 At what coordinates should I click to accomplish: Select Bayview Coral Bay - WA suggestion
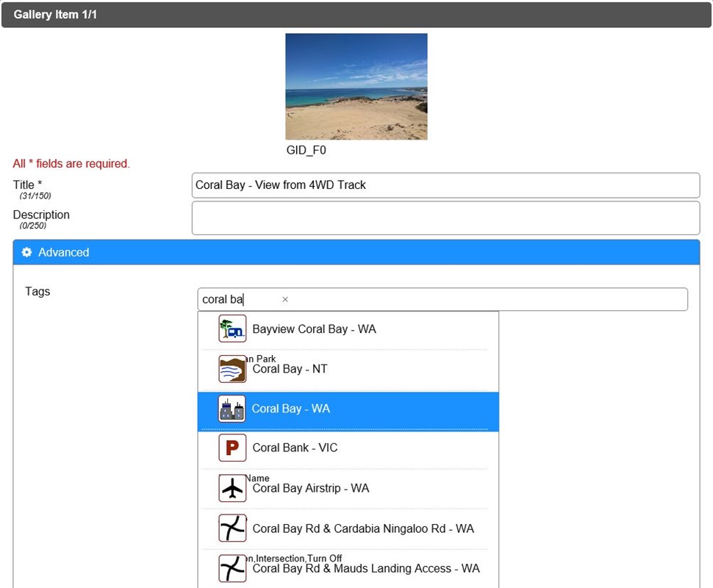[314, 329]
